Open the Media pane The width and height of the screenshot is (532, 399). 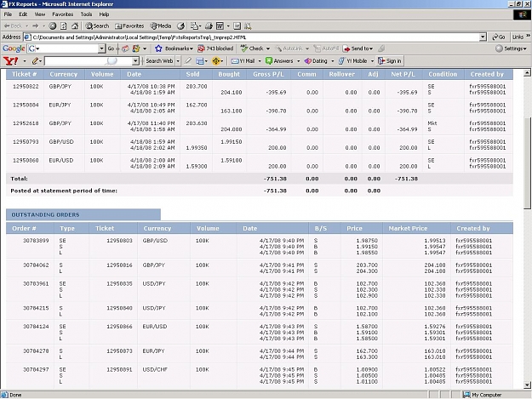pyautogui.click(x=161, y=26)
